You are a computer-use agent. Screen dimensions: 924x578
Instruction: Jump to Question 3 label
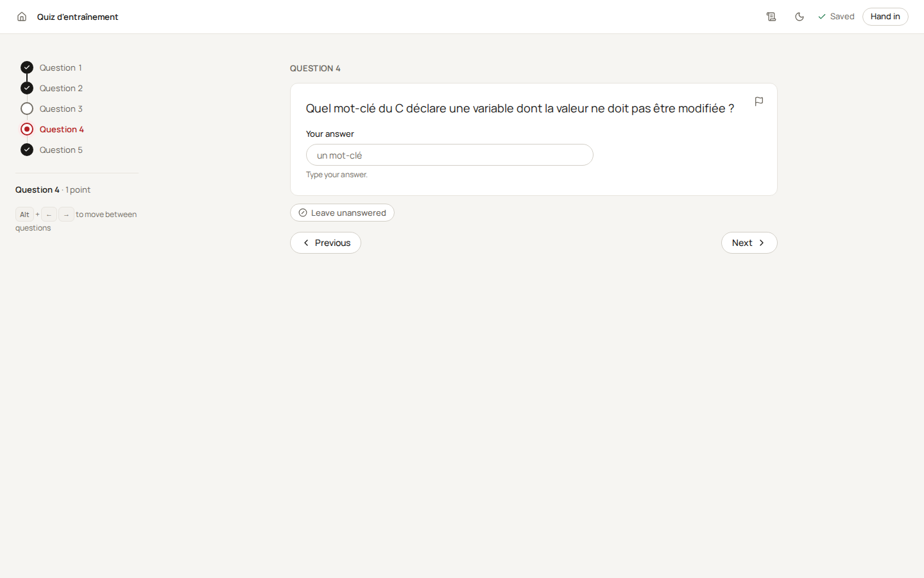pos(61,109)
